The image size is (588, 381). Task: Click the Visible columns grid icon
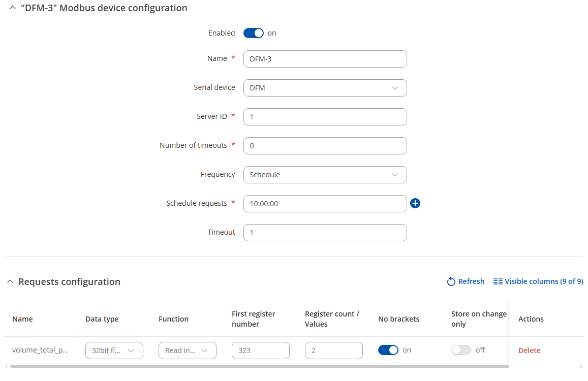[498, 281]
